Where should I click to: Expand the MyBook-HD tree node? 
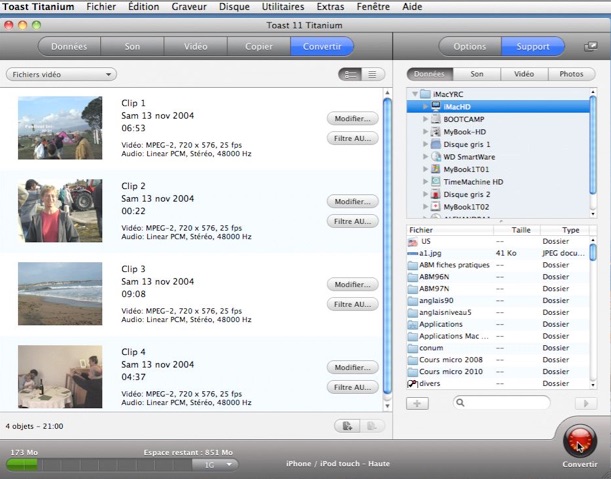point(426,132)
